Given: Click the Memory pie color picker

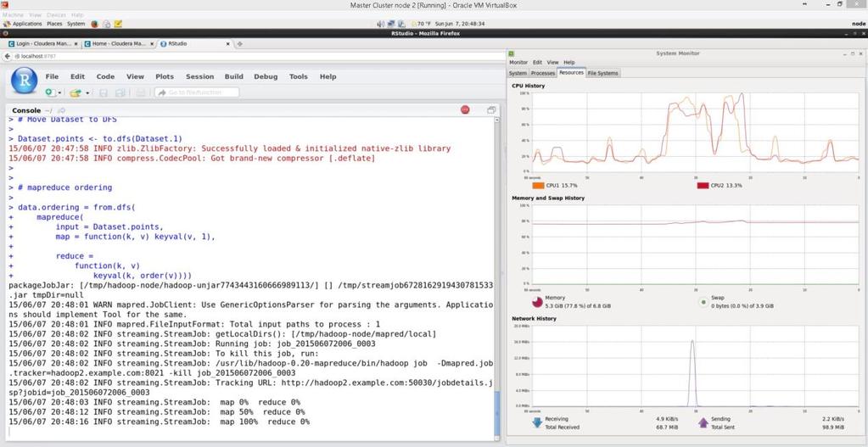Looking at the screenshot, I should 537,301.
